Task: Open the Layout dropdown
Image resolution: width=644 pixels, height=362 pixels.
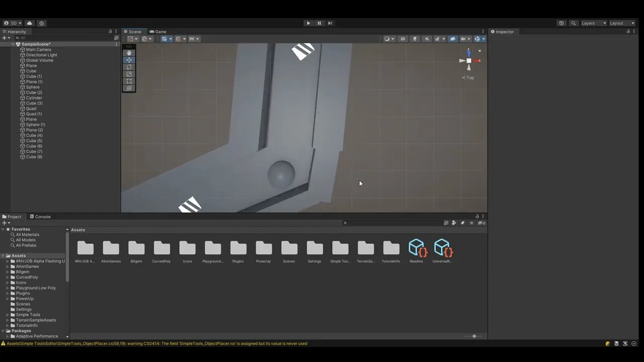Action: (622, 23)
